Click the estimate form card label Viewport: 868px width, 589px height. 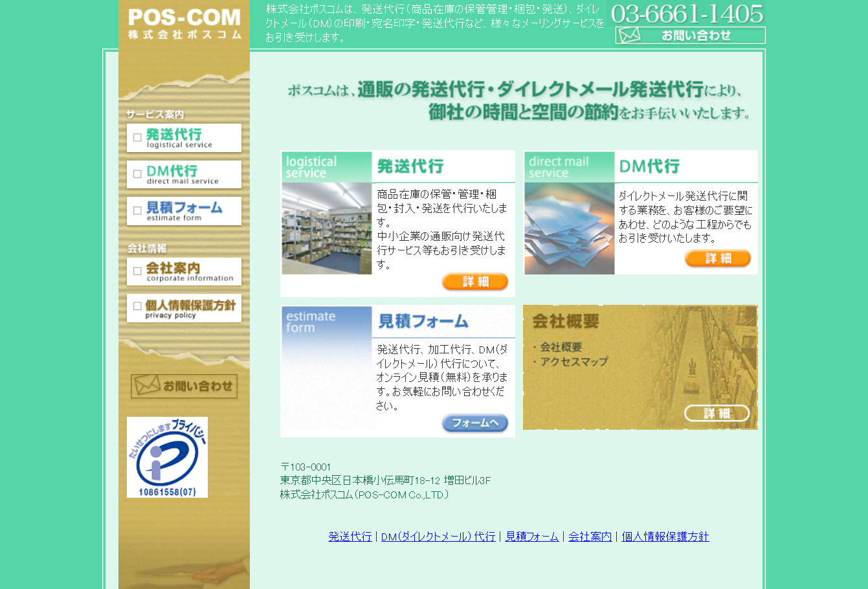[311, 322]
